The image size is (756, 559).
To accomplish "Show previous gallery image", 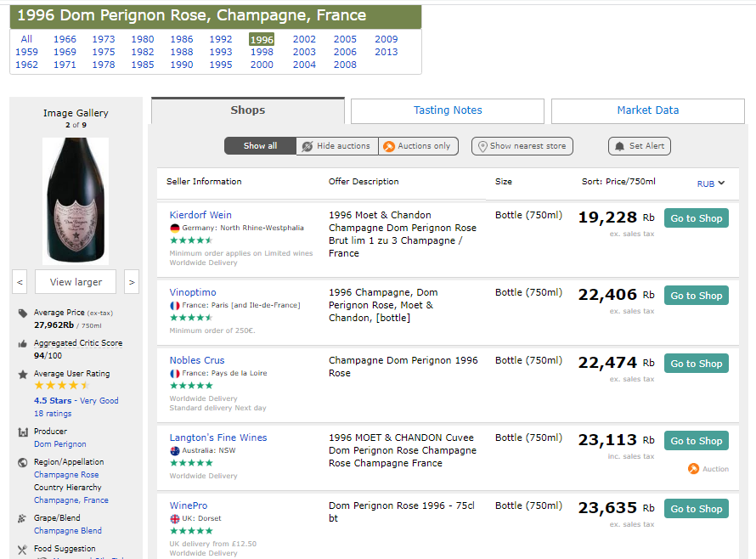I will (20, 282).
